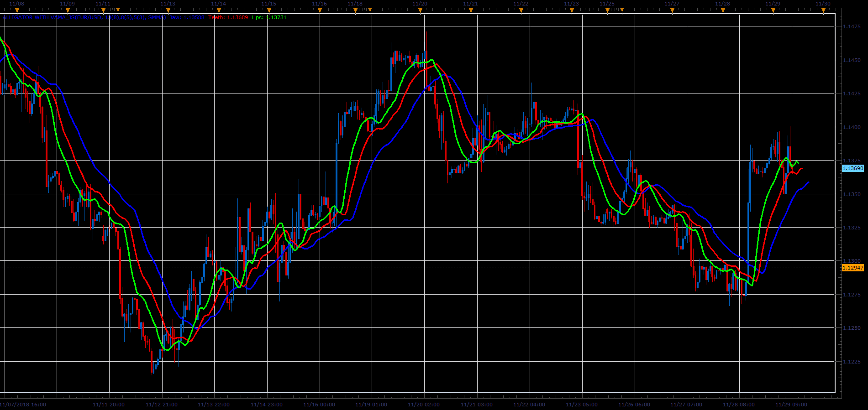Click the 11/11 20:00 time label
The image size is (868, 410).
click(109, 405)
